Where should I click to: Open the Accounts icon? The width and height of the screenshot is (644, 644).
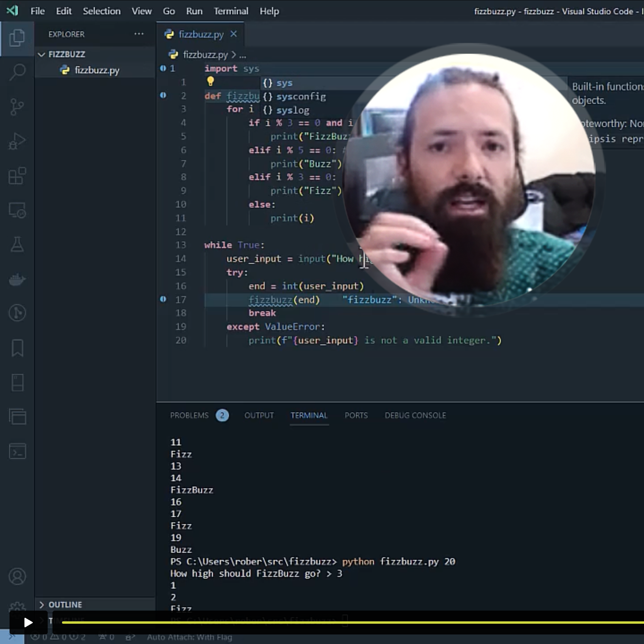click(17, 576)
